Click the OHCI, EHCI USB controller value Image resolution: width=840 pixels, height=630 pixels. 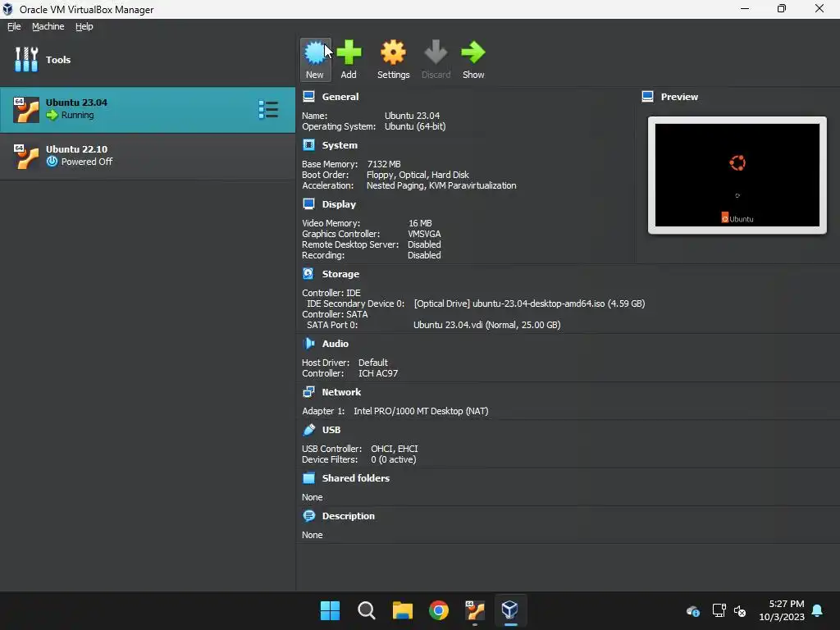pos(395,449)
